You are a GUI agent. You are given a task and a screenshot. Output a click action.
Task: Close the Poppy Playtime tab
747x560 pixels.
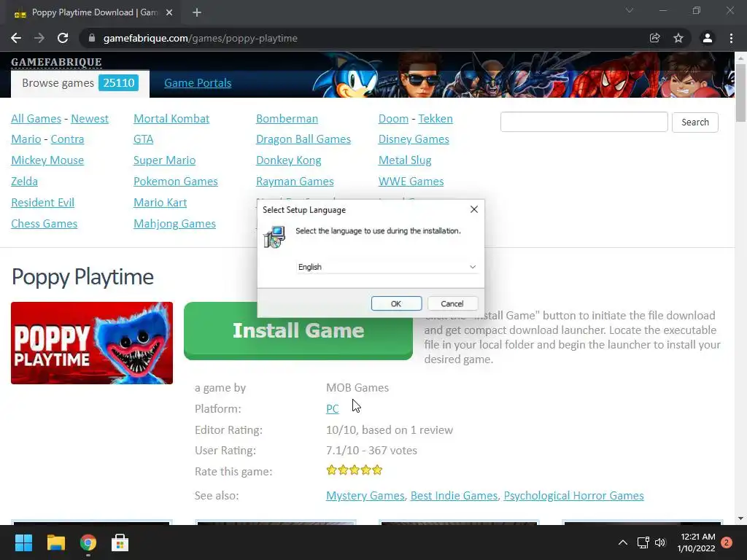point(169,12)
